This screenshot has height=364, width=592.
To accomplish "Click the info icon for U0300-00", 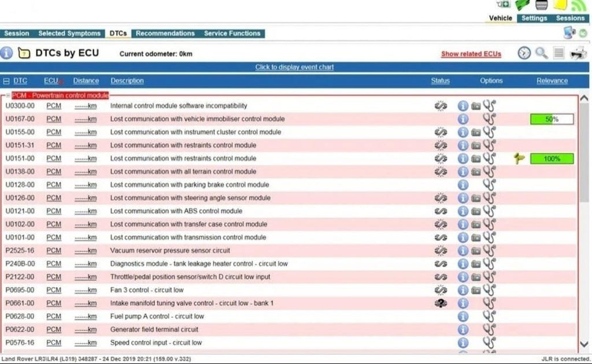I will [462, 106].
